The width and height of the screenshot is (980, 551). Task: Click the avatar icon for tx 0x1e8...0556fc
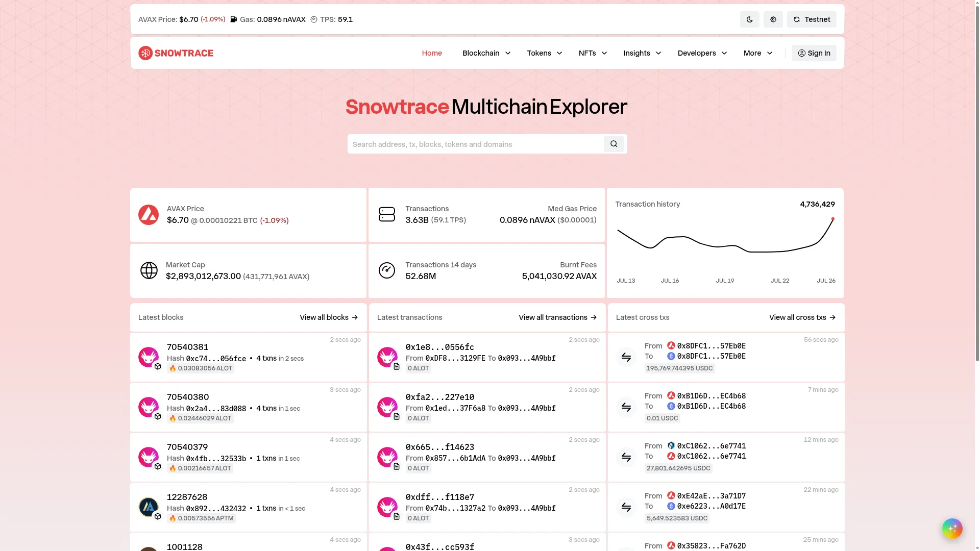coord(387,357)
